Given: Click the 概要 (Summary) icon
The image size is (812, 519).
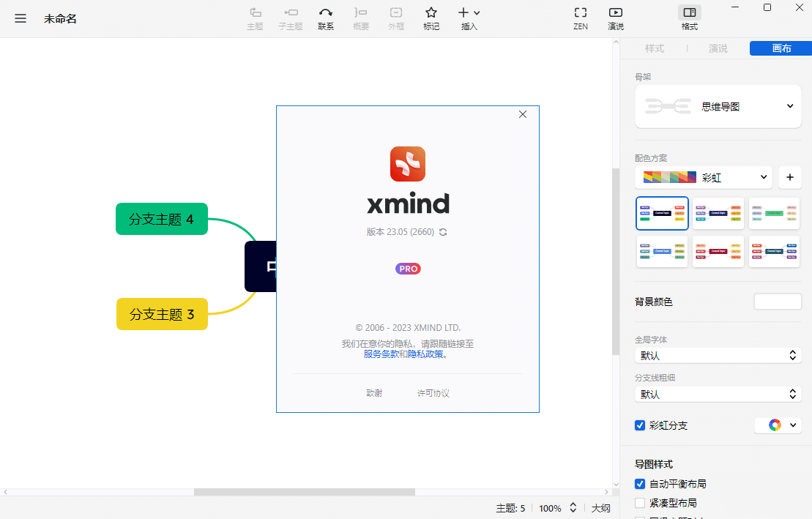Looking at the screenshot, I should [x=361, y=18].
